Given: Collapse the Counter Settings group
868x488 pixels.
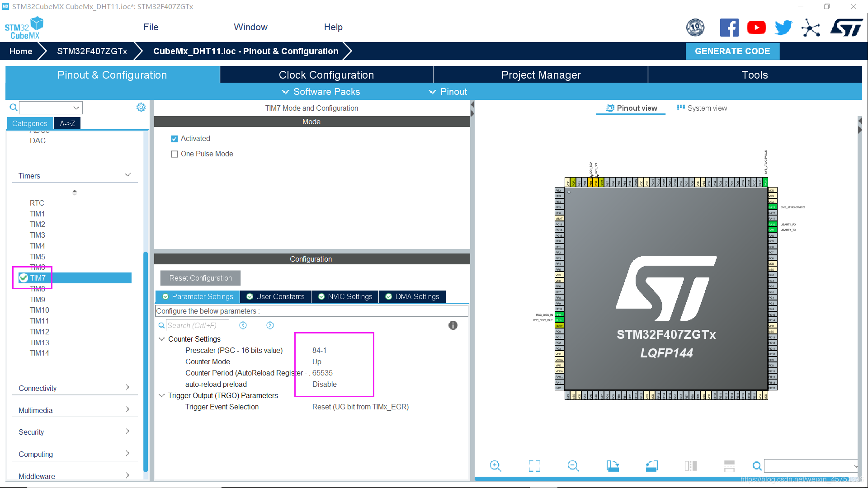Looking at the screenshot, I should point(161,339).
